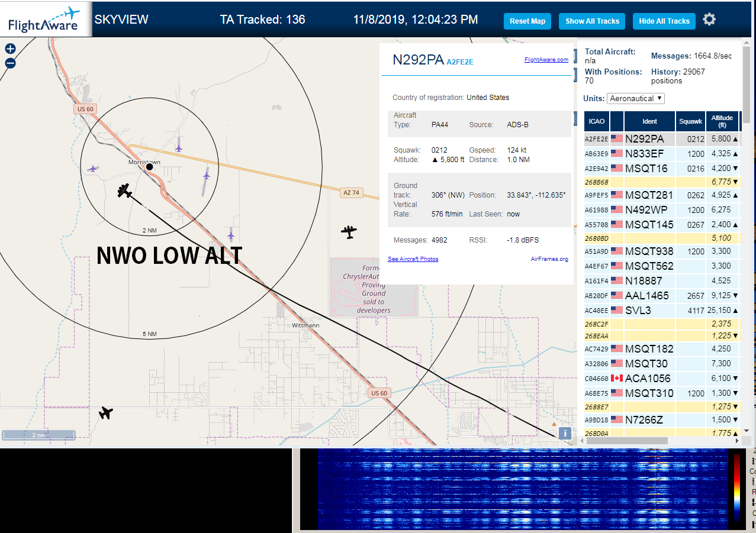Image resolution: width=756 pixels, height=533 pixels.
Task: Click black aircraft icon near map bottom-left
Action: (x=106, y=412)
